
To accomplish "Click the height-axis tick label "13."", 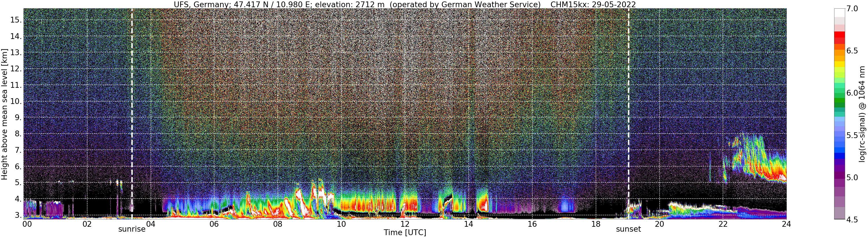I will pyautogui.click(x=16, y=53).
